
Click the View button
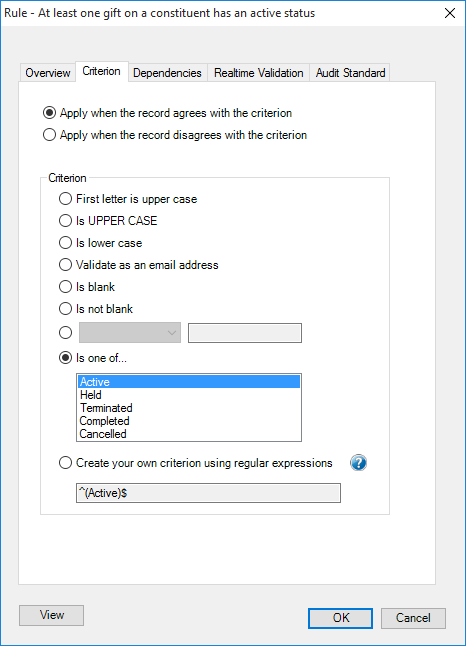coord(52,615)
